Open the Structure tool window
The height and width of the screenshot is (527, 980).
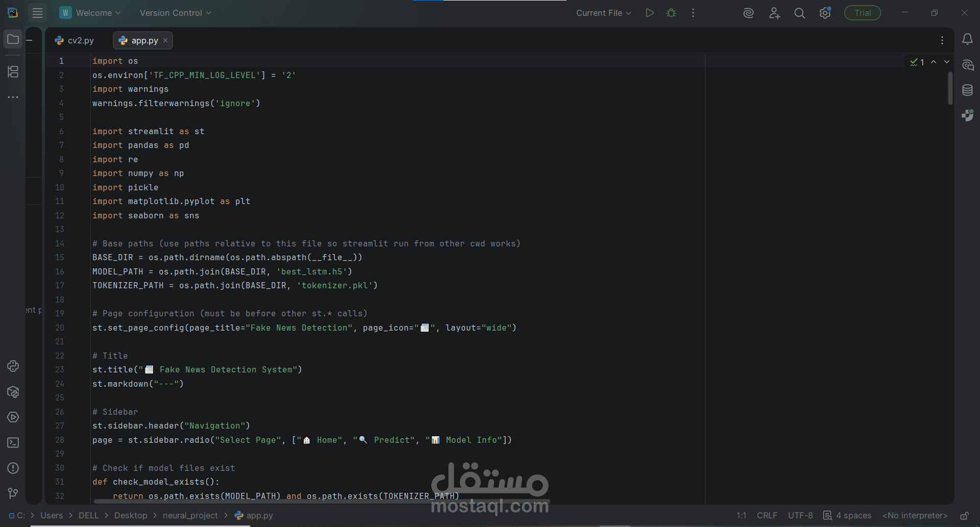click(13, 71)
